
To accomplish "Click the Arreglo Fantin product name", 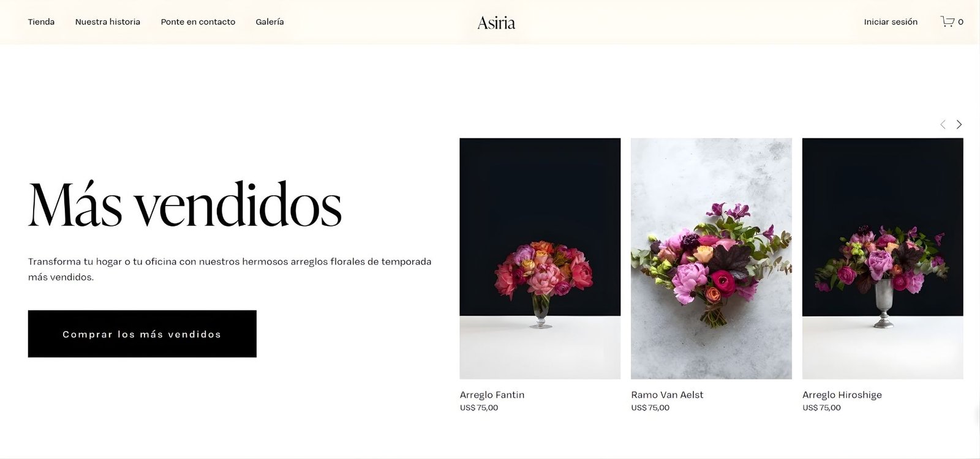I will tap(492, 395).
